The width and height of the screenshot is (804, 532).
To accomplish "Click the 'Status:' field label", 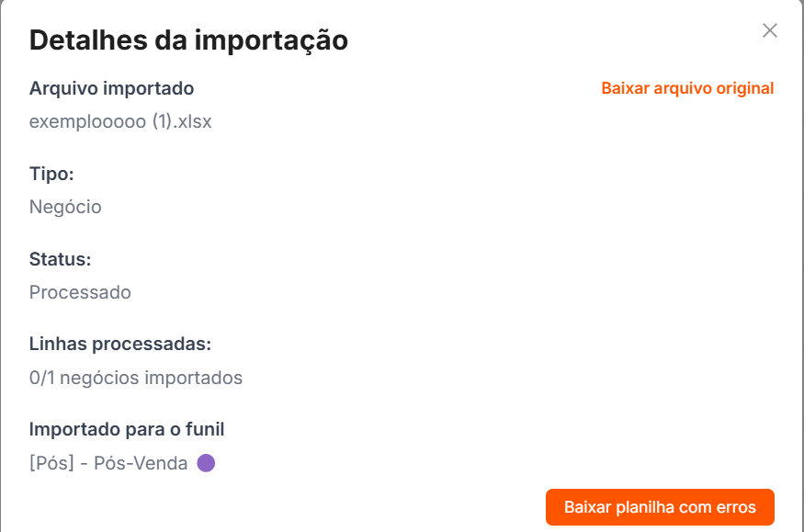I will pos(60,259).
